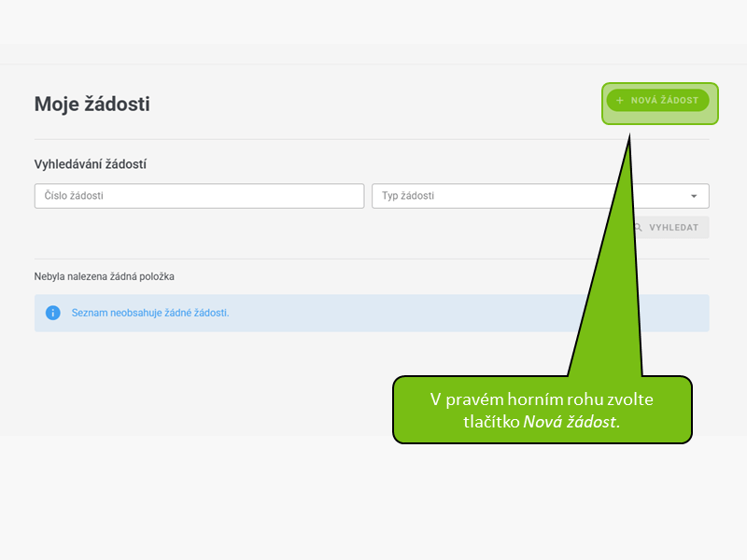747x560 pixels.
Task: Expand the Typ žádosti dropdown arrow
Action: pyautogui.click(x=694, y=196)
